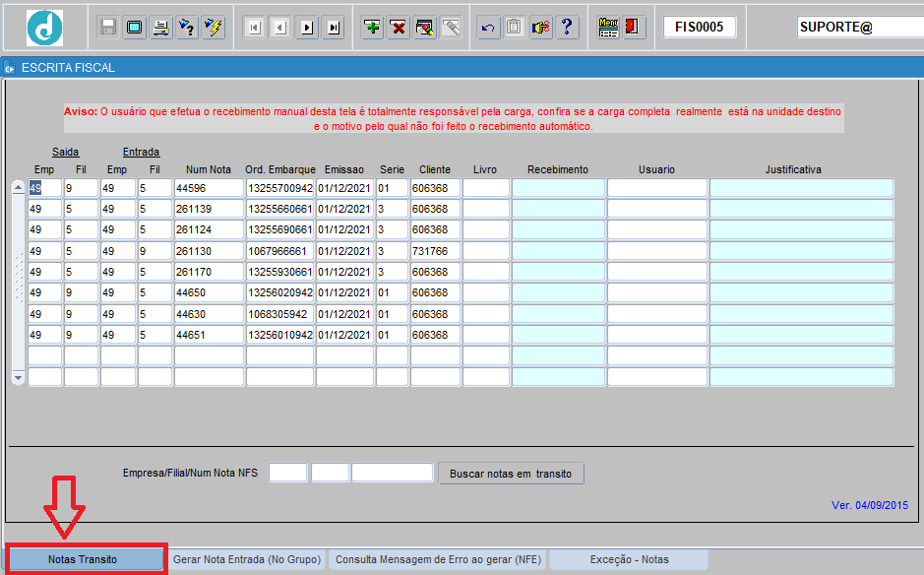Click the red exit door icon
924x575 pixels.
pyautogui.click(x=632, y=28)
